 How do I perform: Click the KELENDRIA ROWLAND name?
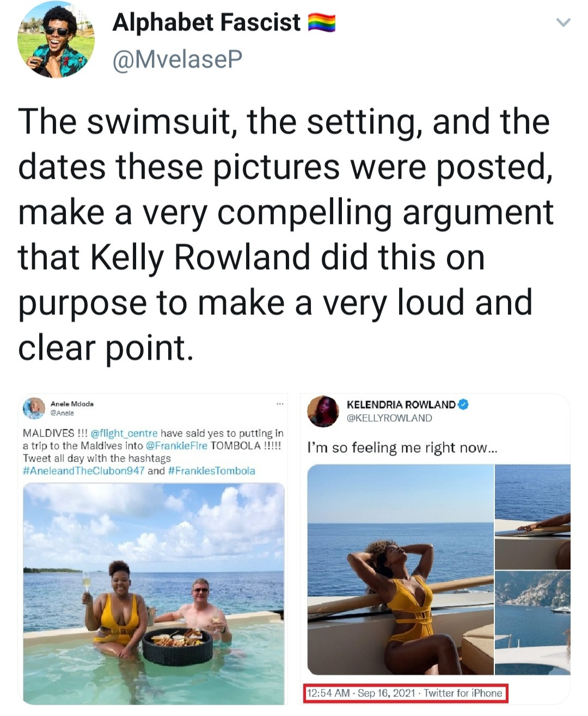pyautogui.click(x=401, y=405)
